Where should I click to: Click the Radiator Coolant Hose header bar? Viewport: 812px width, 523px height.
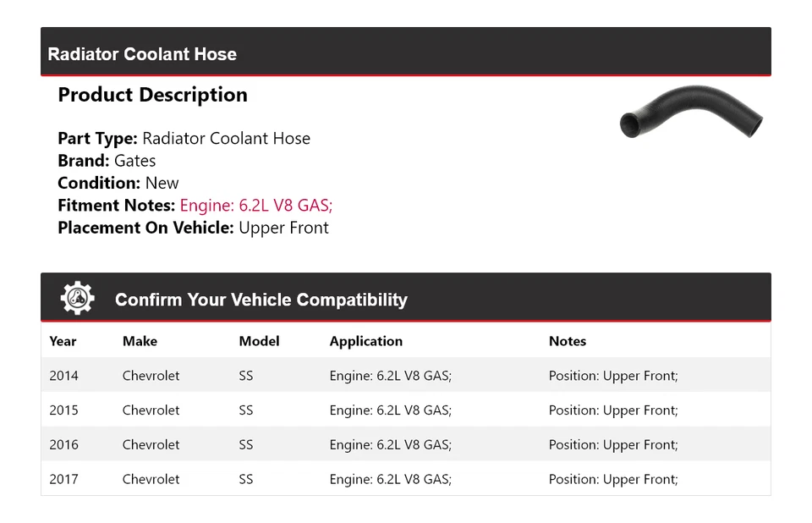405,52
